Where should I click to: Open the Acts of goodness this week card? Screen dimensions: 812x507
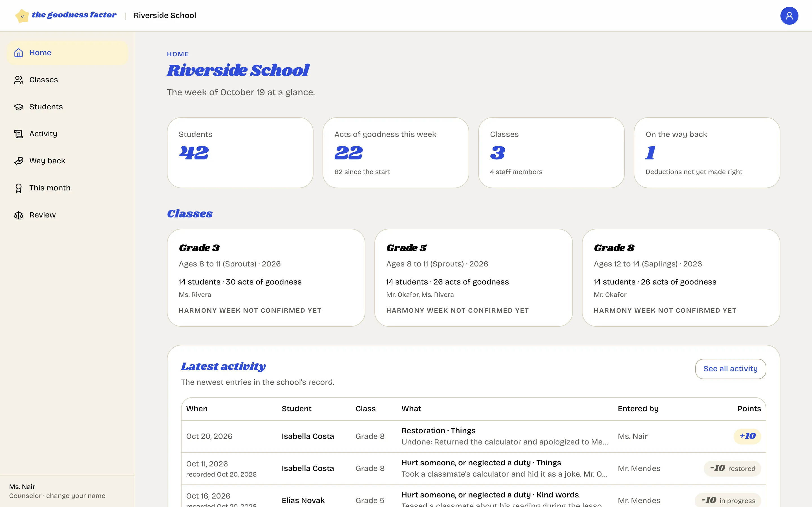point(396,153)
